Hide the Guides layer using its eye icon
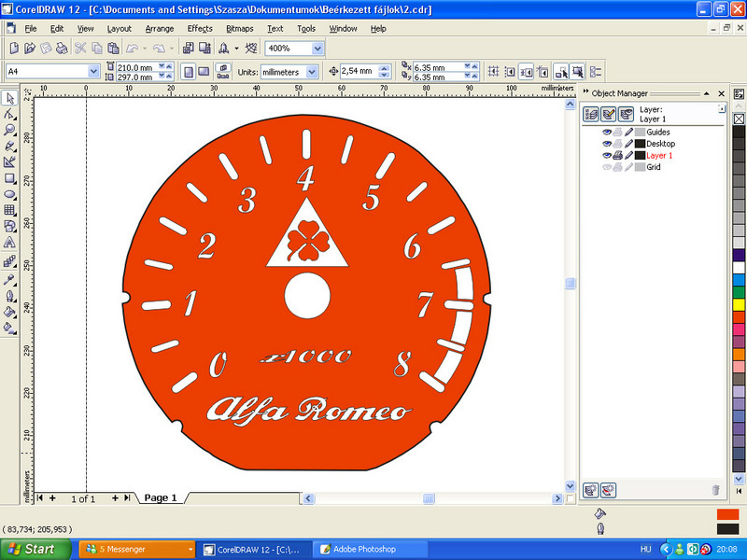This screenshot has height=560, width=747. [606, 132]
